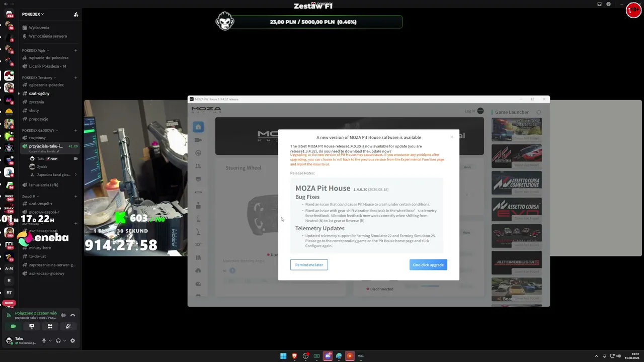Open the microphone input options arrow

tap(50, 341)
